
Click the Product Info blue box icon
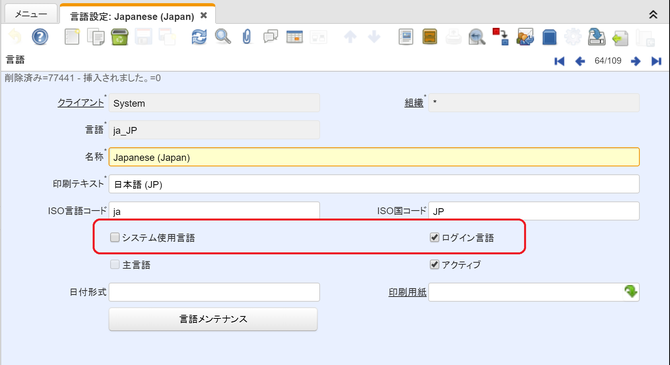[549, 37]
